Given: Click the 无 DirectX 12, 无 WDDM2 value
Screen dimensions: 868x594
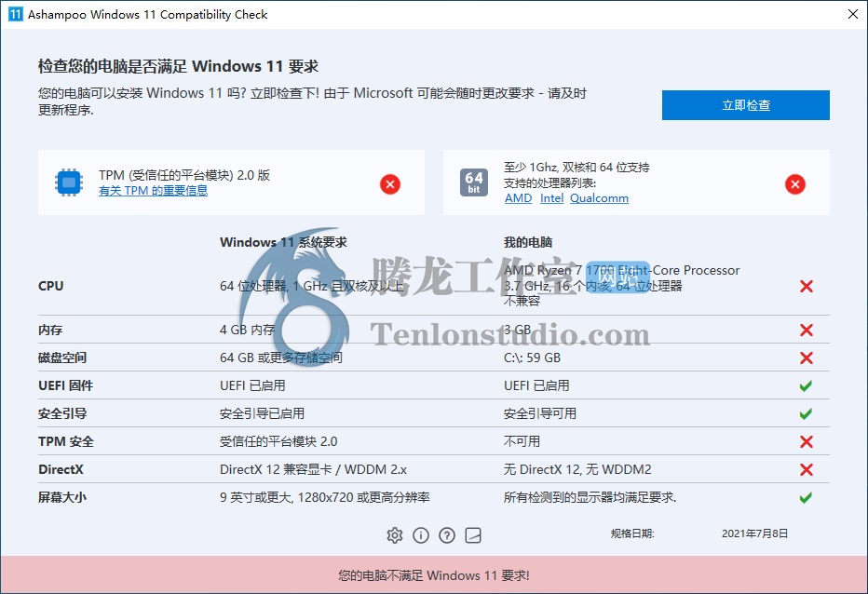Looking at the screenshot, I should coord(577,469).
